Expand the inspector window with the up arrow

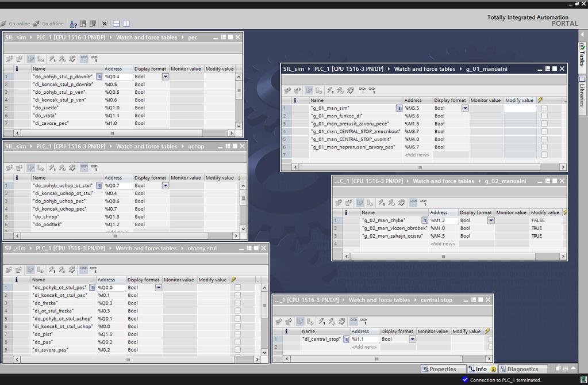click(x=573, y=368)
